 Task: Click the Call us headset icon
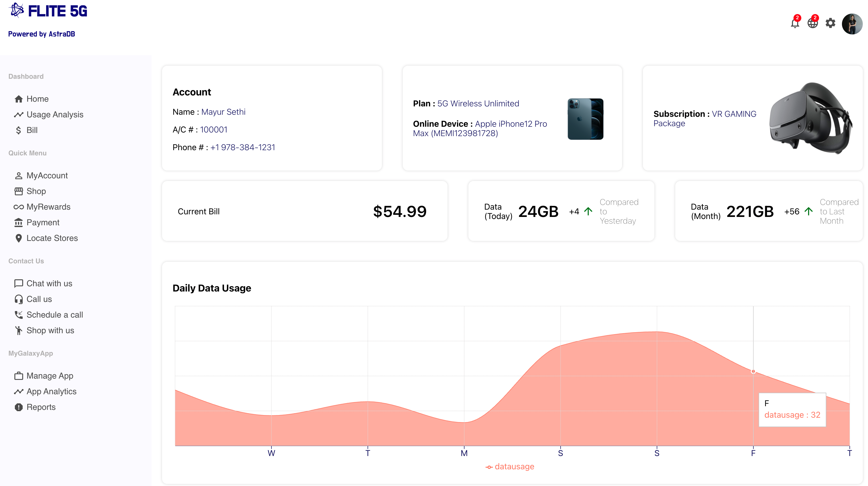pyautogui.click(x=18, y=299)
